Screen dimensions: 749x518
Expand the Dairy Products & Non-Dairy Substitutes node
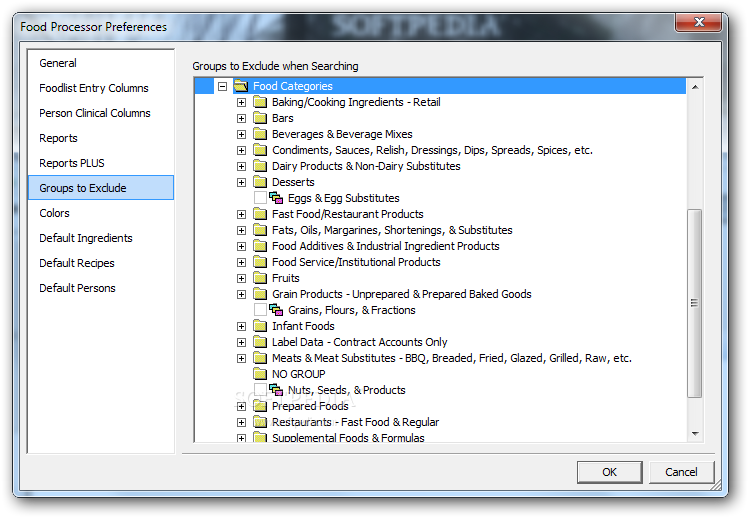tap(241, 166)
